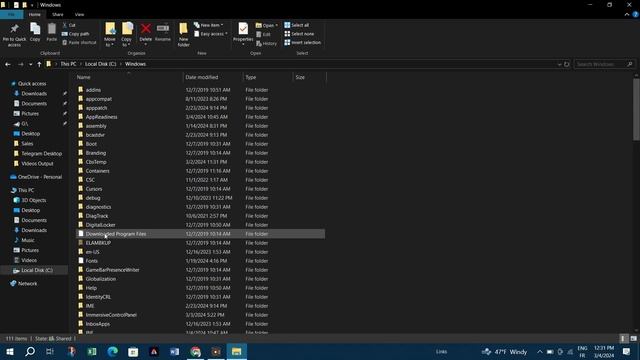Click Invert selection

pos(302,42)
